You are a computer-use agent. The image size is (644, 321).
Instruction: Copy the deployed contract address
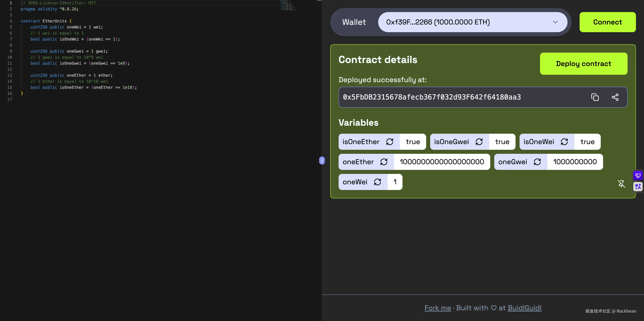[x=595, y=97]
